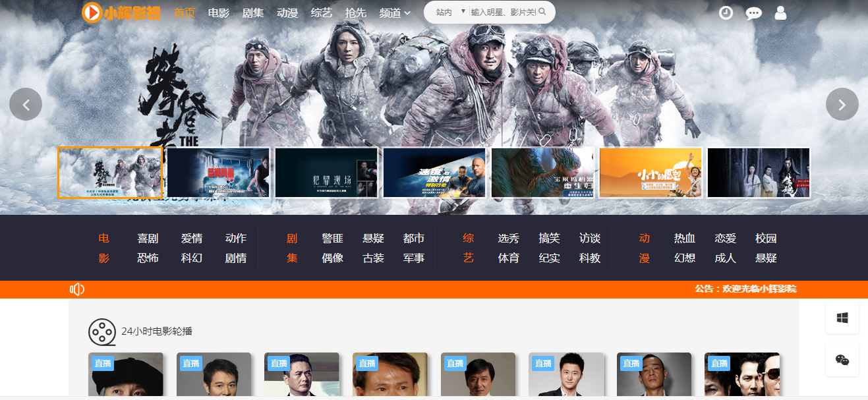
Task: Open the 体育 variety category
Action: pos(508,258)
